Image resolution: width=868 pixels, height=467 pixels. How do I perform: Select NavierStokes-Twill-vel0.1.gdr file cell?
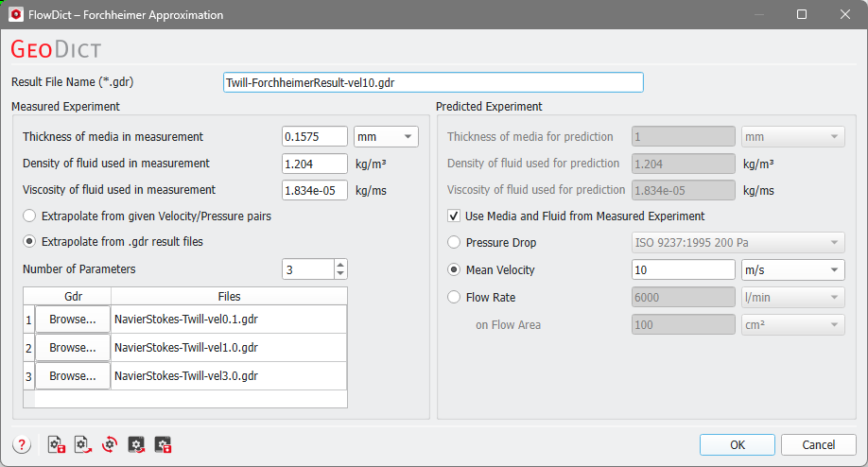(x=229, y=320)
